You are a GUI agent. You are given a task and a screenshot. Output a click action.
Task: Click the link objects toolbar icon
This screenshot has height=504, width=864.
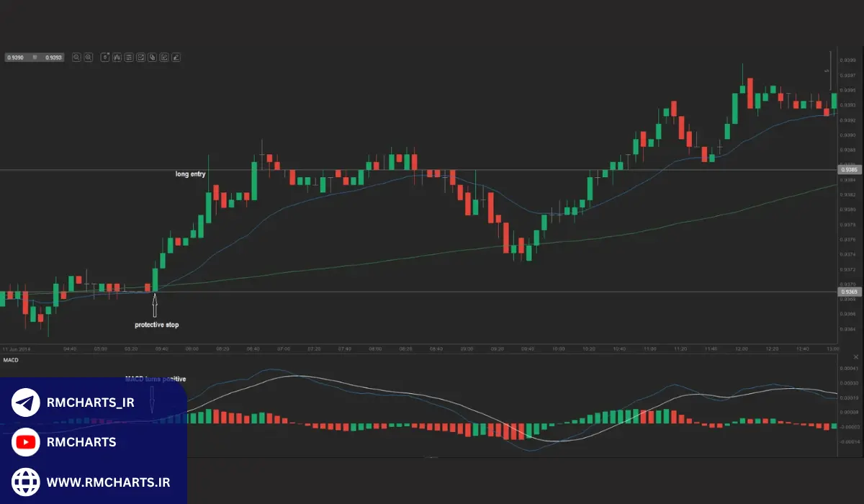(x=153, y=57)
